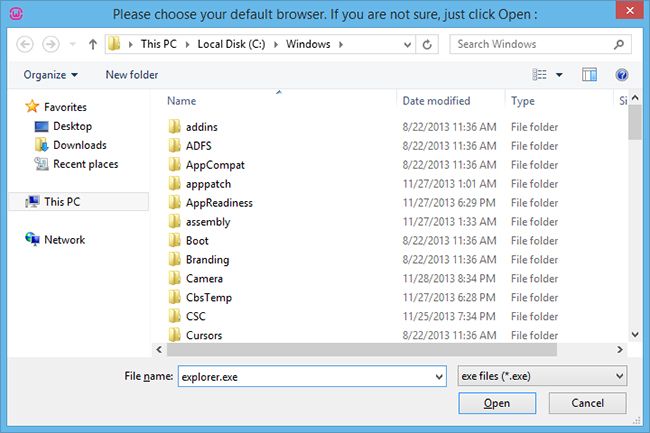Select the Cursors folder icon
Screen dimensions: 650x433
[175, 335]
